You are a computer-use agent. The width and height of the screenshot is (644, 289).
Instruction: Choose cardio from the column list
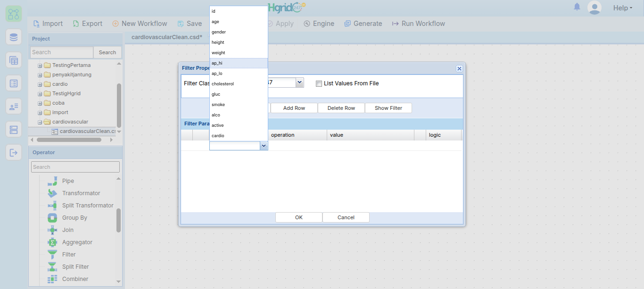click(239, 136)
